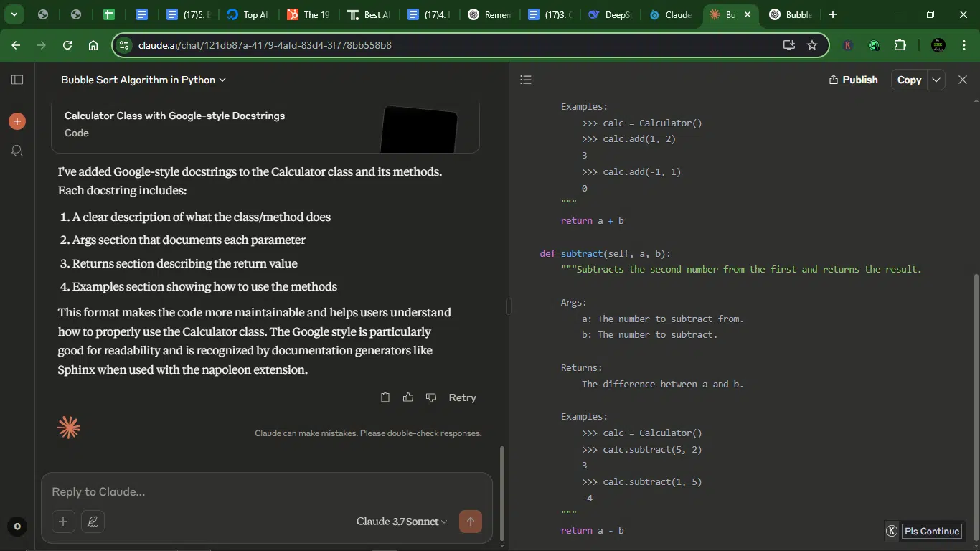The image size is (980, 551).
Task: Open the browser extensions puzzle icon
Action: click(900, 45)
